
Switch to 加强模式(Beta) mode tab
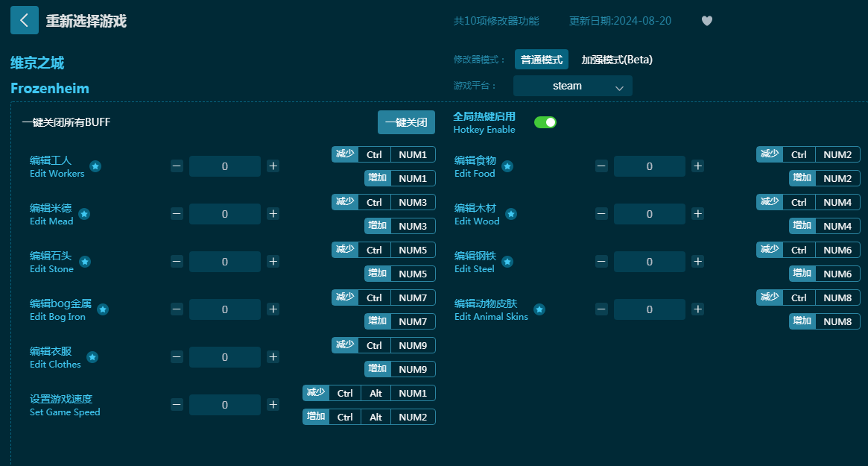617,60
